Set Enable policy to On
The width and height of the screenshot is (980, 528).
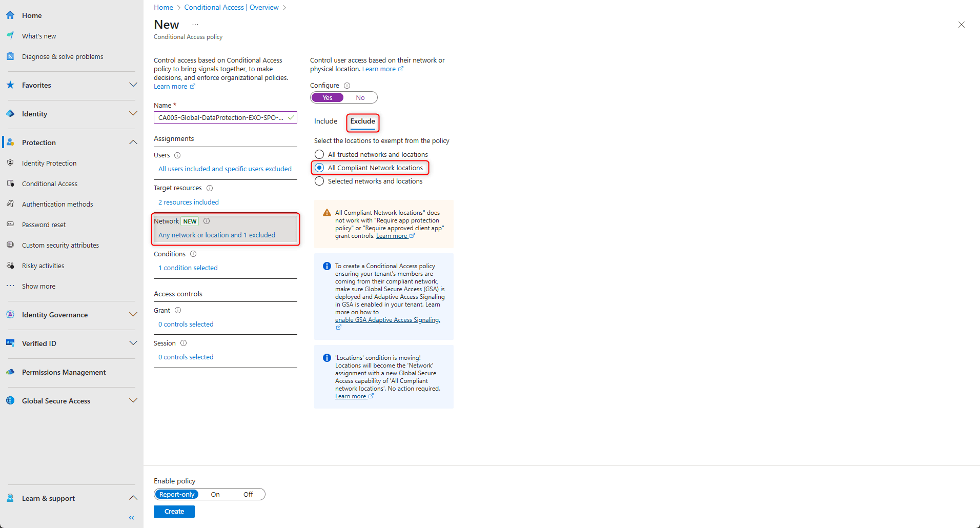[x=215, y=494]
